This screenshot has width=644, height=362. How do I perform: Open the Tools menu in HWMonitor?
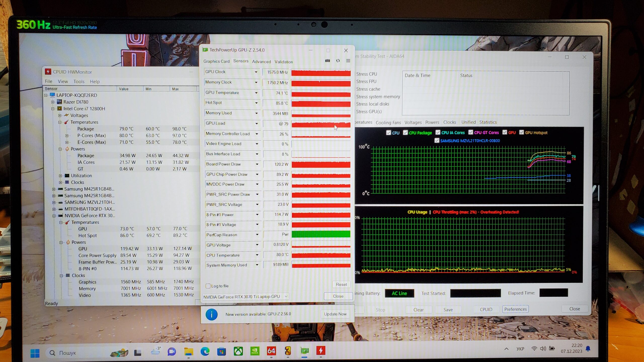coord(79,81)
